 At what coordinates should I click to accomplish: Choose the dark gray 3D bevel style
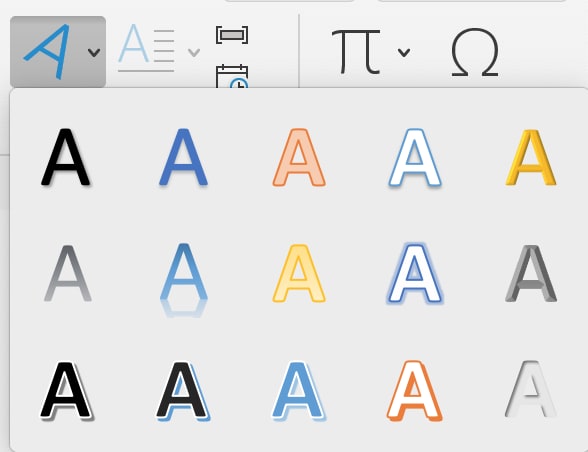531,273
